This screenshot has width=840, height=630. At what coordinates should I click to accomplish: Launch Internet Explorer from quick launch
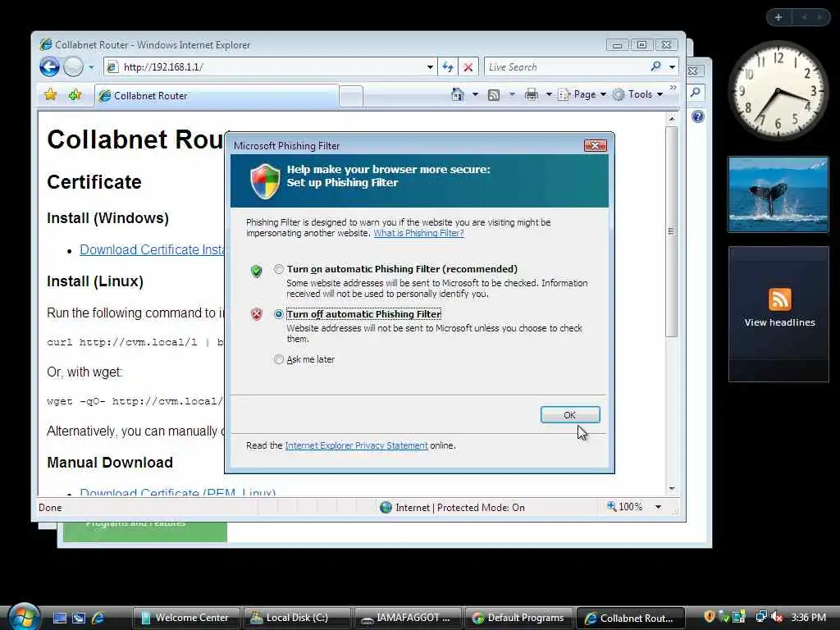coord(98,618)
